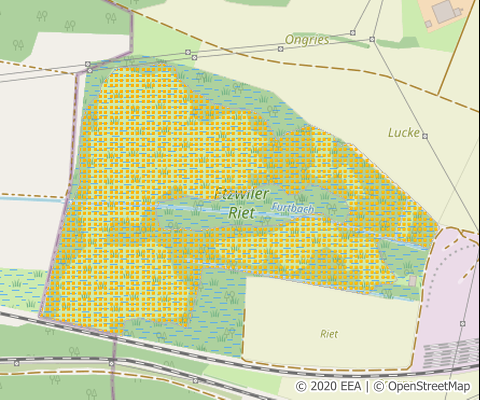This screenshot has width=480, height=400.
Task: Select the Etzwiler Riet label
Action: pyautogui.click(x=242, y=203)
